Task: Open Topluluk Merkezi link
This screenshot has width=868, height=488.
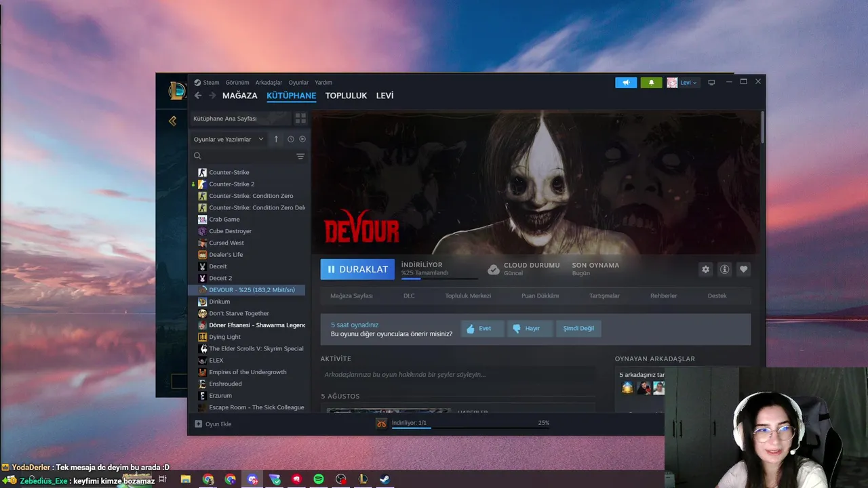Action: click(468, 296)
